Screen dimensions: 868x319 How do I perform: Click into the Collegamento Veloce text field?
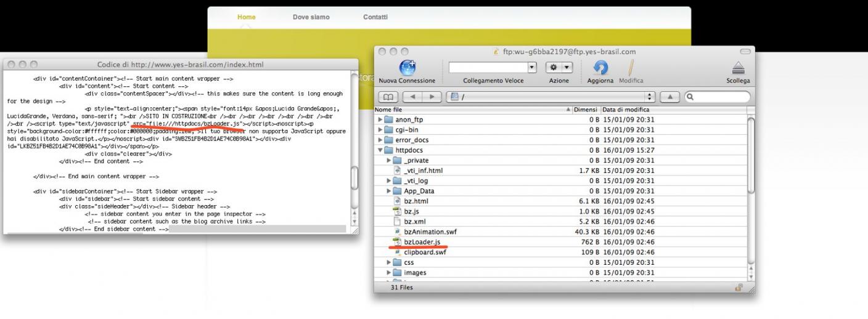coord(488,67)
